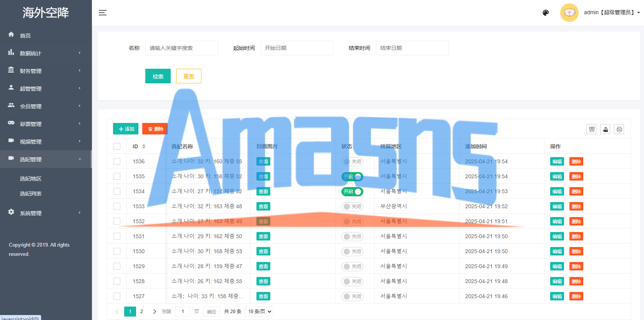
Task: Turn off status switch for row 1535
Action: click(x=352, y=177)
